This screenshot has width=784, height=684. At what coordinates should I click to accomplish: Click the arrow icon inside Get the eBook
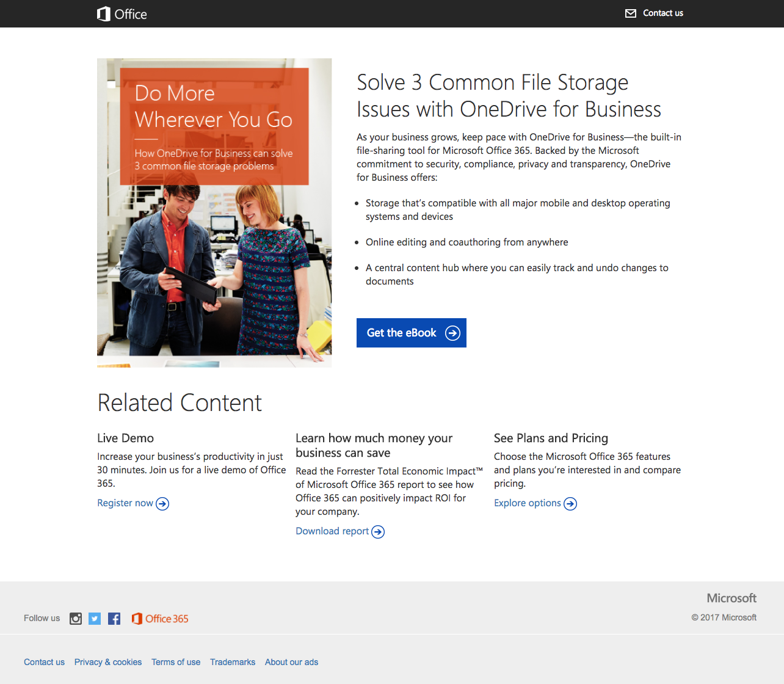click(x=452, y=333)
